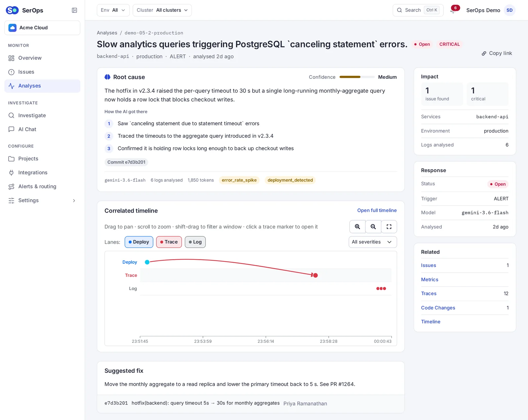
Task: Open Integrations in the sidebar
Action: 42,172
